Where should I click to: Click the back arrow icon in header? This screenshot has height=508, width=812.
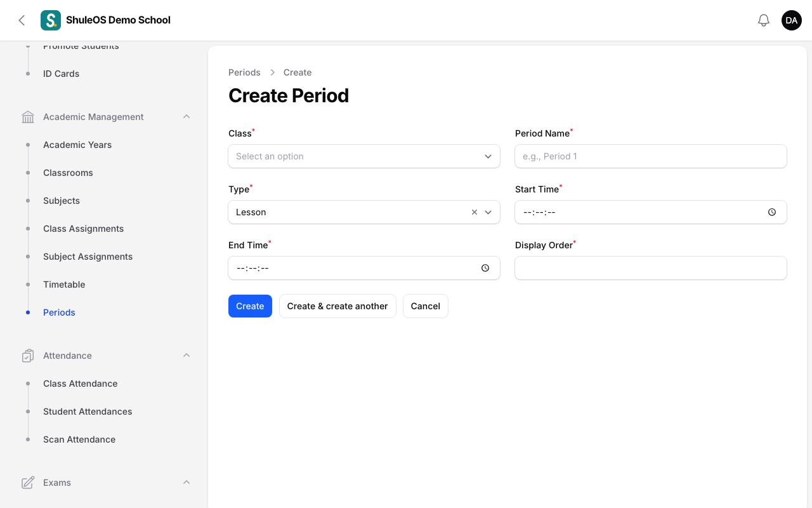pyautogui.click(x=22, y=20)
